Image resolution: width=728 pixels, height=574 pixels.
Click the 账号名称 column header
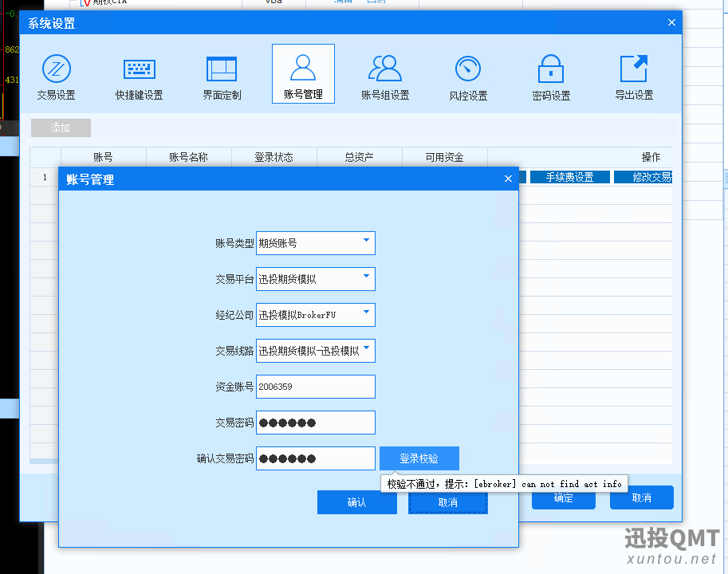pyautogui.click(x=188, y=157)
